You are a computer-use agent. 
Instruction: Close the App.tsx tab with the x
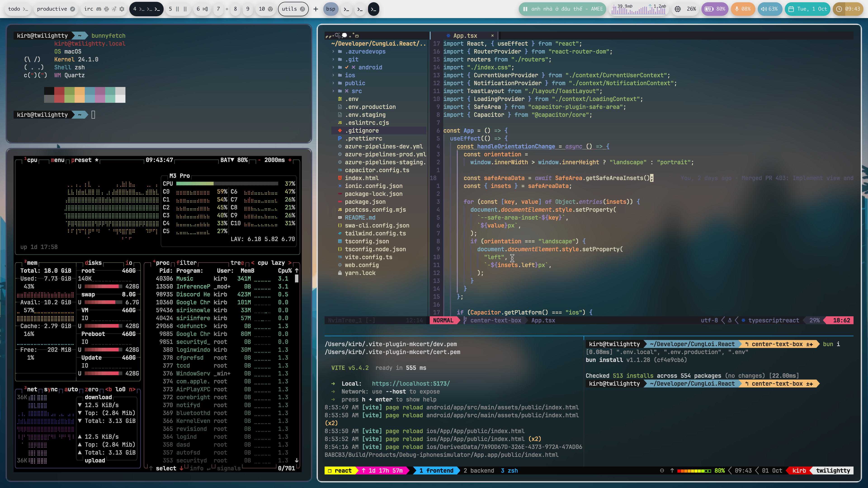tap(492, 36)
